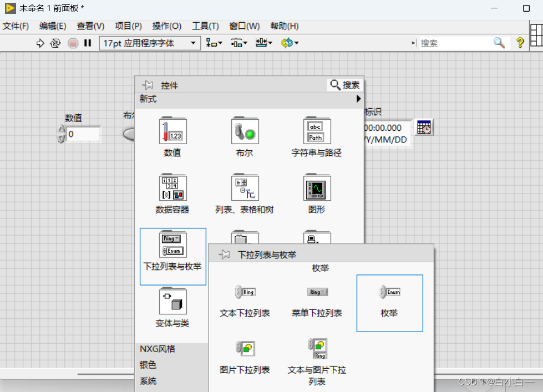Open the Align Objects dropdown
The image size is (543, 392).
[214, 43]
